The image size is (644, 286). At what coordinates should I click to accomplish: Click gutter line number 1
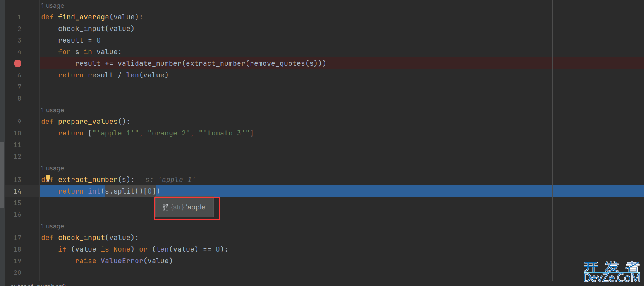point(19,17)
